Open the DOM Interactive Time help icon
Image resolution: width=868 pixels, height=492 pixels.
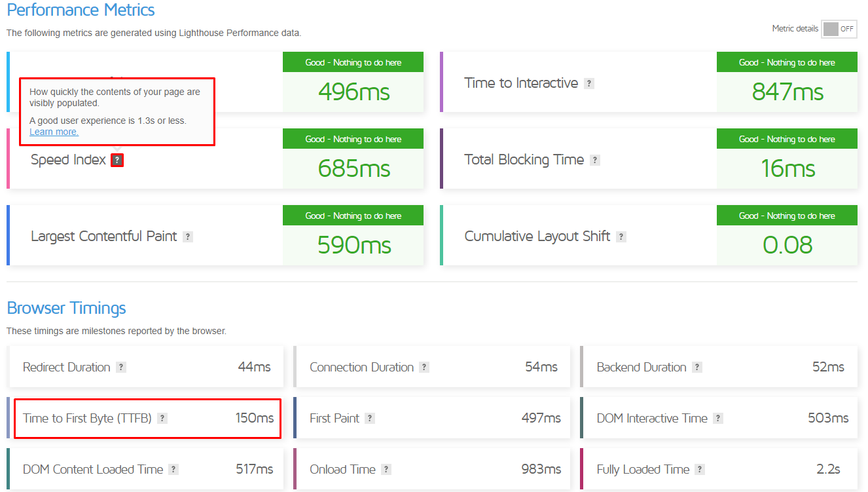point(718,418)
